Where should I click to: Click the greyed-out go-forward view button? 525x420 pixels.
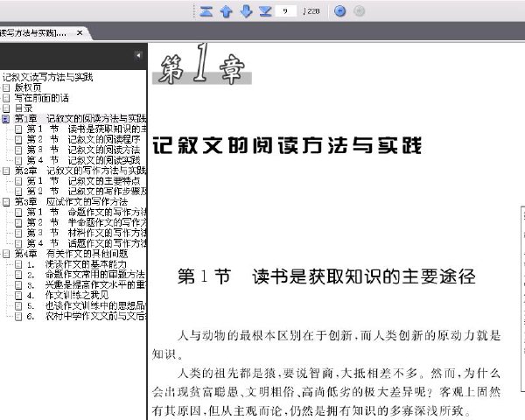tap(360, 11)
